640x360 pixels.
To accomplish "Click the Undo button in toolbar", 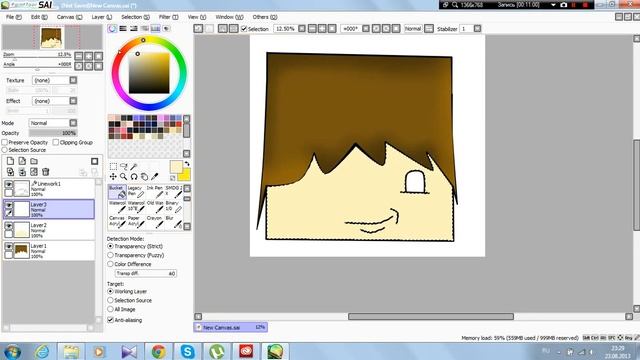I will pos(198,29).
